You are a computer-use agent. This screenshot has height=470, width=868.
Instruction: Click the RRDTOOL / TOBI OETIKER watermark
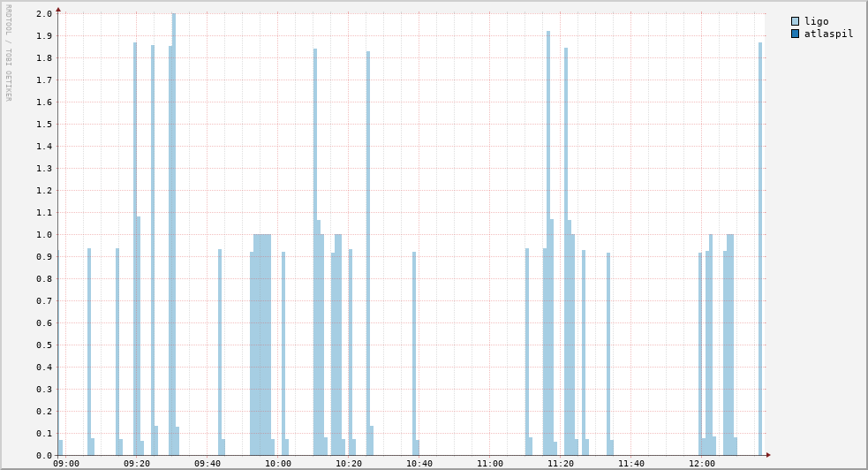tap(8, 53)
